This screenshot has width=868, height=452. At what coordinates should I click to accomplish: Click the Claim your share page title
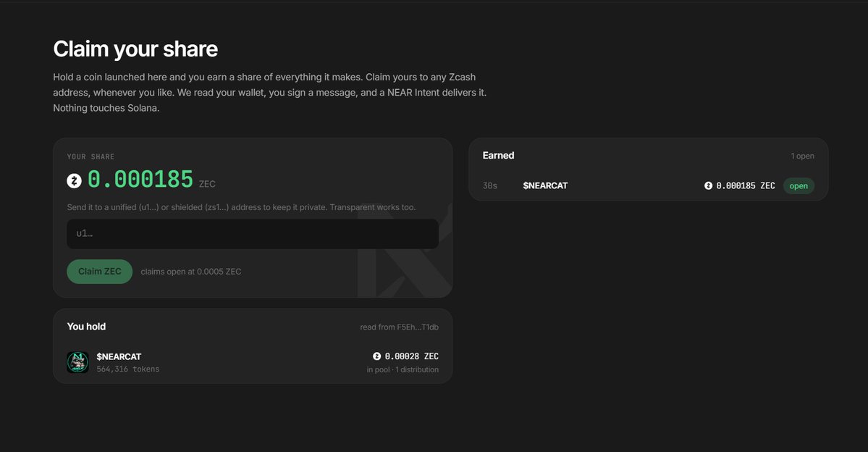tap(135, 49)
